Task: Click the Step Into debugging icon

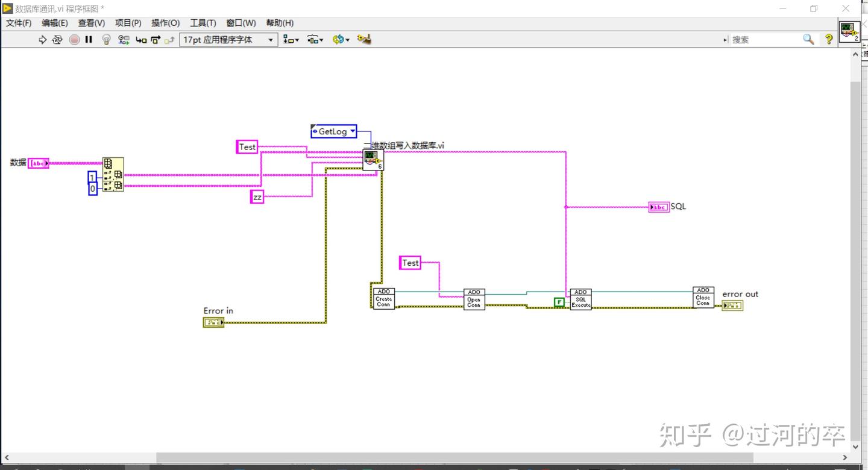Action: 141,39
